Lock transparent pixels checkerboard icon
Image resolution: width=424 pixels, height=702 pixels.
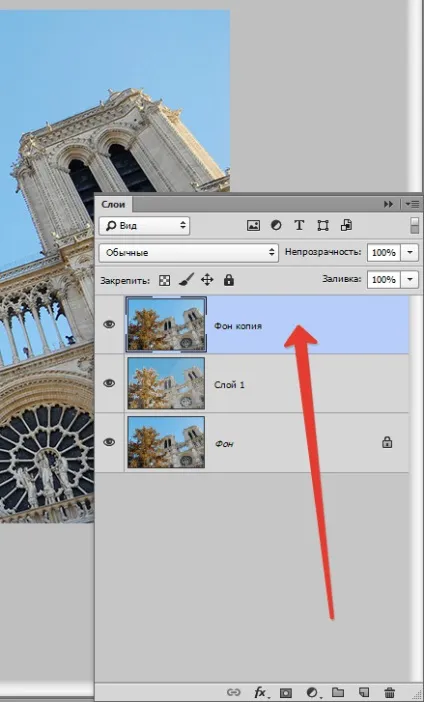pyautogui.click(x=165, y=281)
